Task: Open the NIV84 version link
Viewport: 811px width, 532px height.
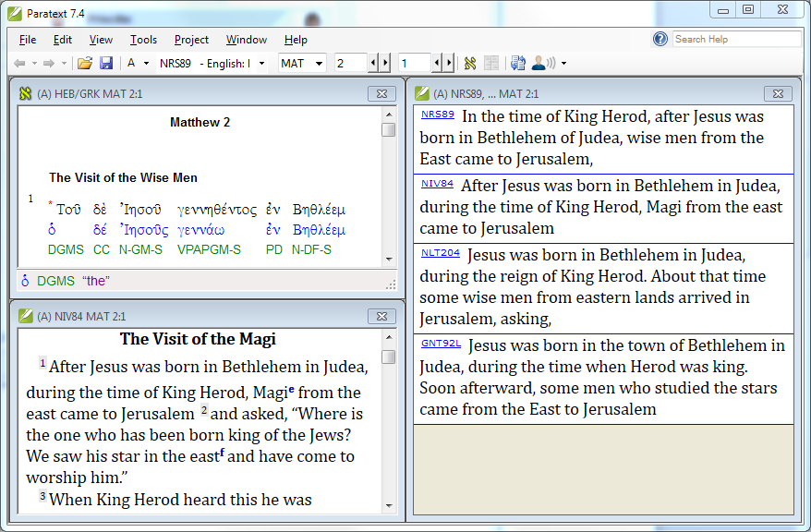Action: point(437,184)
